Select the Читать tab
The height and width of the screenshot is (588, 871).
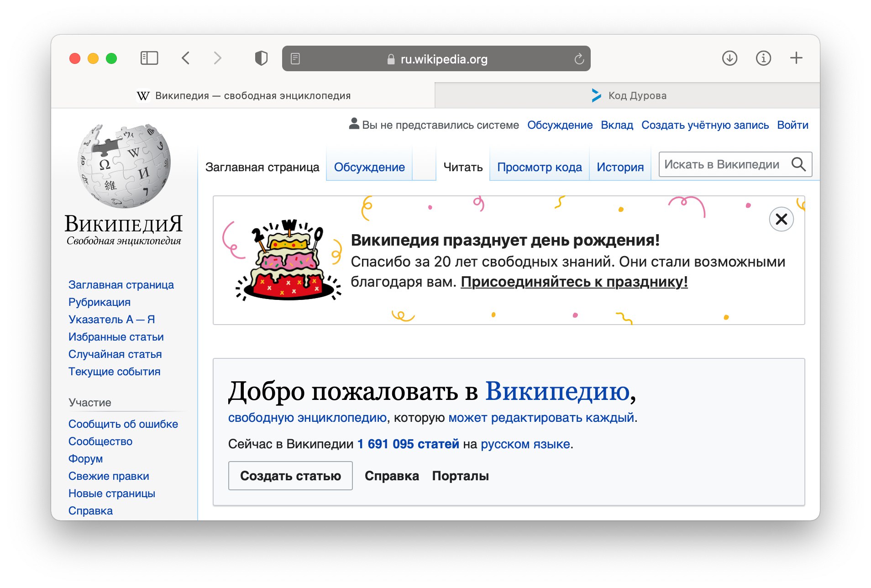coord(463,167)
